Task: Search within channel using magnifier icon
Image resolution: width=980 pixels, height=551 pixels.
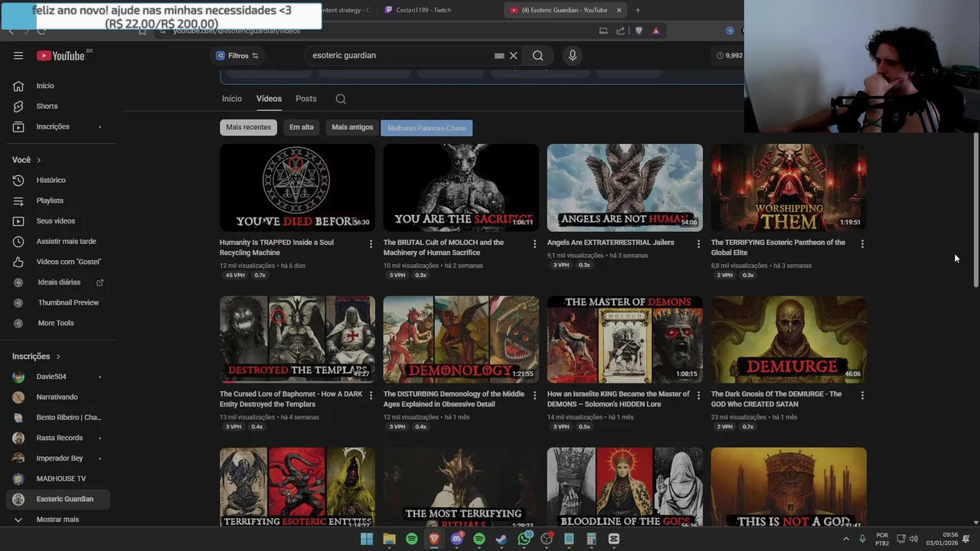Action: tap(341, 99)
